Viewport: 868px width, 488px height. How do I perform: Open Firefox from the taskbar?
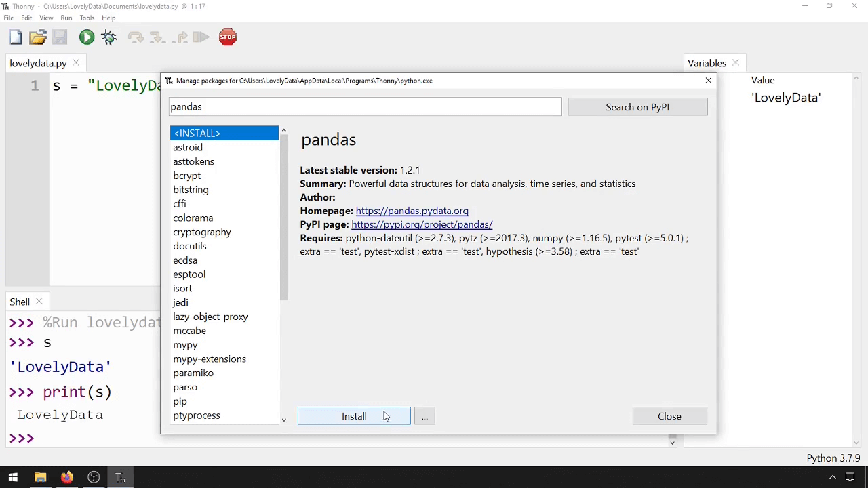coord(66,478)
